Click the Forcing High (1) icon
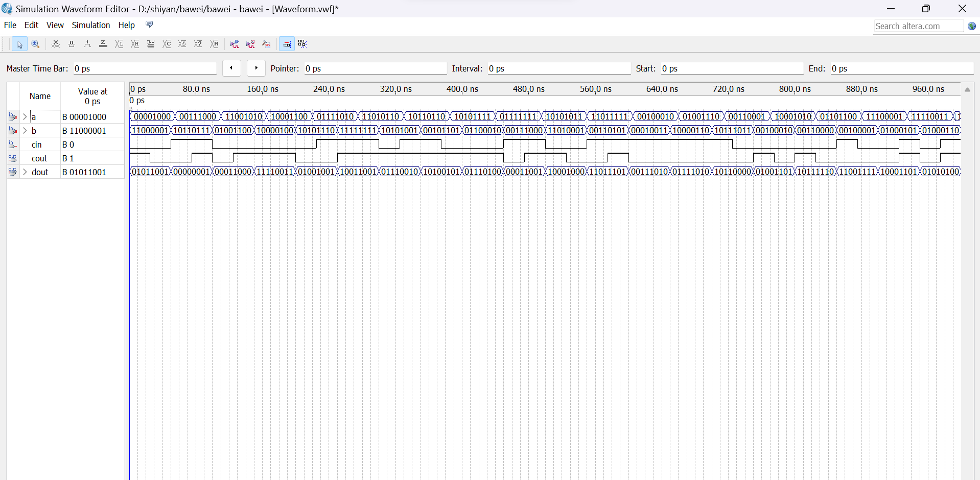This screenshot has width=980, height=480. [x=87, y=44]
